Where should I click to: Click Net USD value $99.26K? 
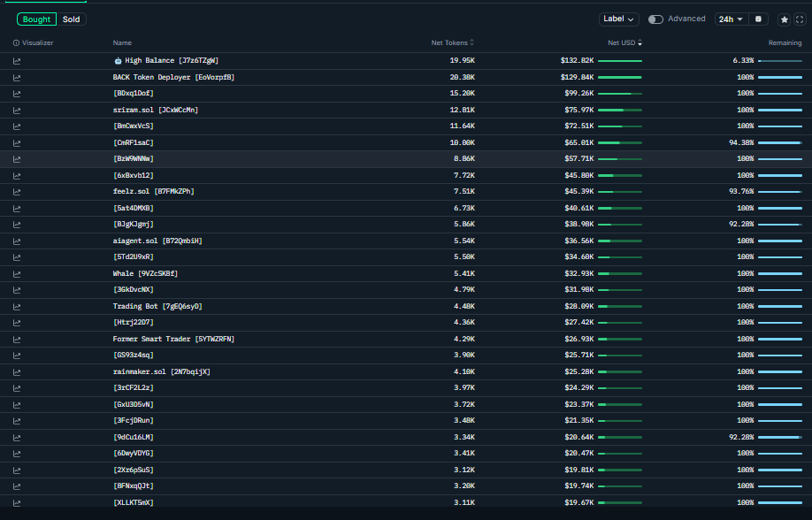[x=579, y=93]
